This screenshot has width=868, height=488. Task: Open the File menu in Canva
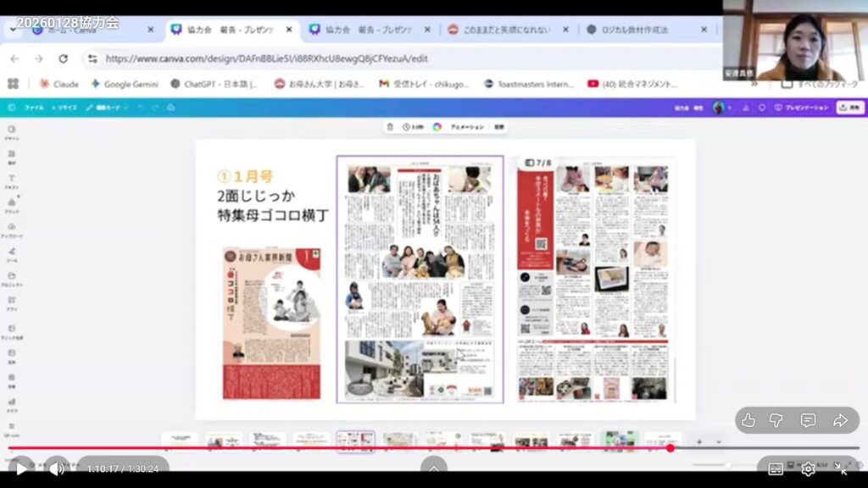[34, 108]
